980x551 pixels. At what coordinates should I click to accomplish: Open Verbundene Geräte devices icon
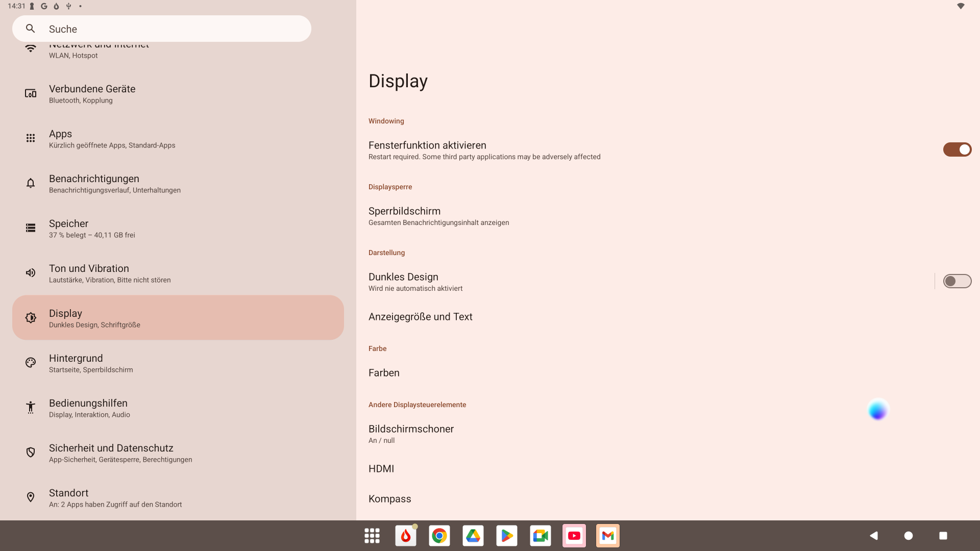(31, 93)
